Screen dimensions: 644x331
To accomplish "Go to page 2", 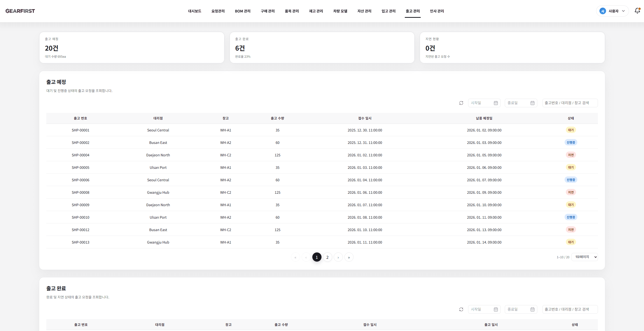I will click(327, 257).
